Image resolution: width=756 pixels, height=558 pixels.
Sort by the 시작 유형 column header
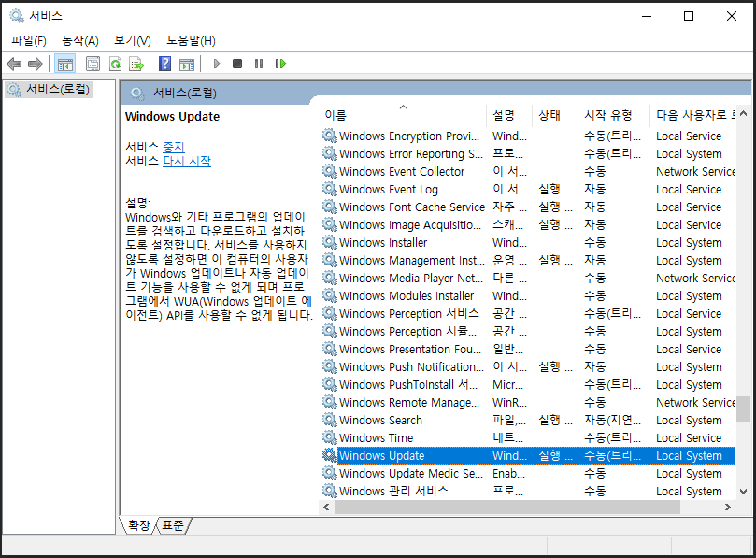(613, 115)
